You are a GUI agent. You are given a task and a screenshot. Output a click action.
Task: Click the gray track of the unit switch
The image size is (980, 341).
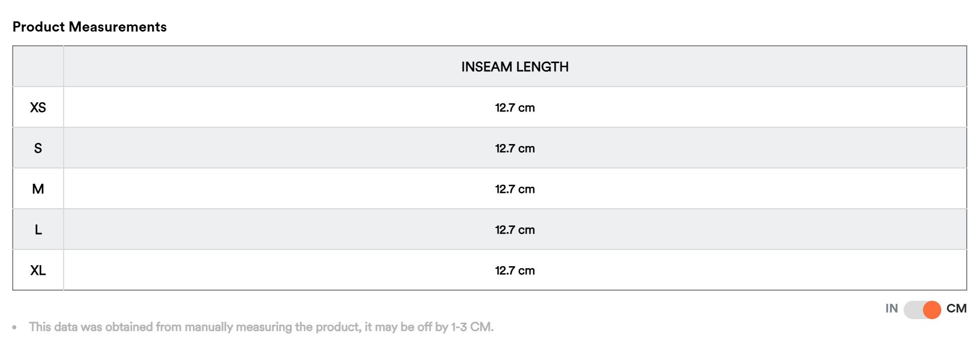(913, 309)
